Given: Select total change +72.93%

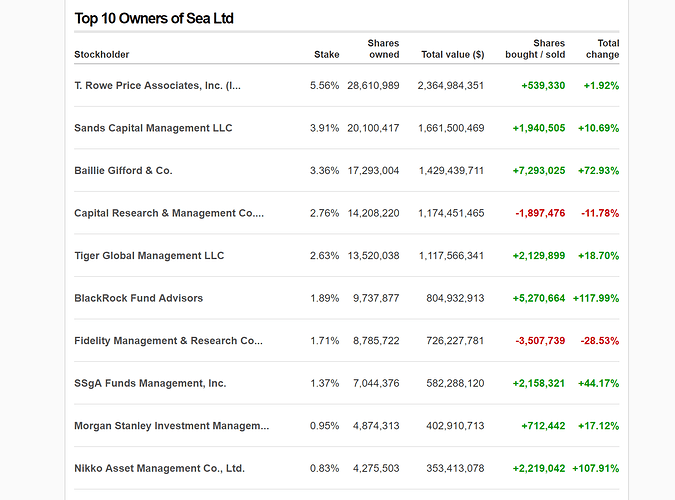Looking at the screenshot, I should pos(598,171).
